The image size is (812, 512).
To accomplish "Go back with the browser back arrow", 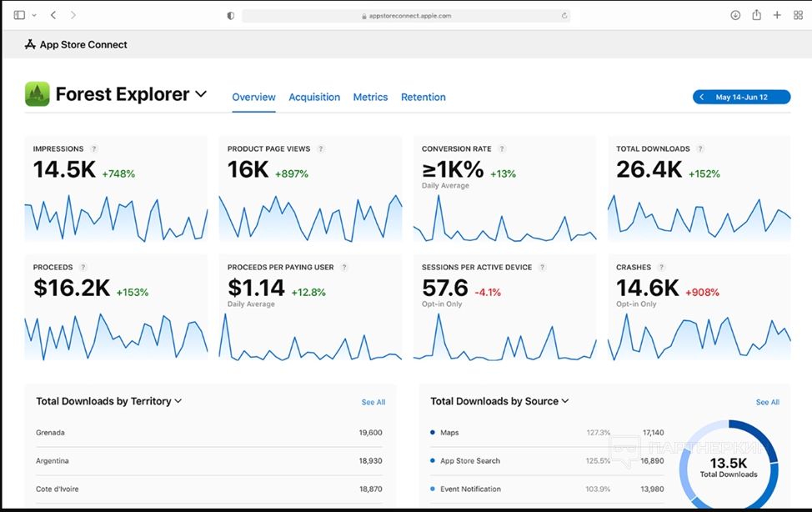I will click(53, 15).
